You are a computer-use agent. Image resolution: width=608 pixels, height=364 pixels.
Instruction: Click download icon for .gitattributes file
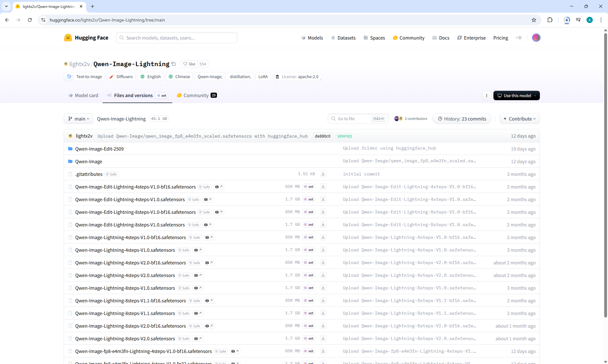tap(323, 174)
